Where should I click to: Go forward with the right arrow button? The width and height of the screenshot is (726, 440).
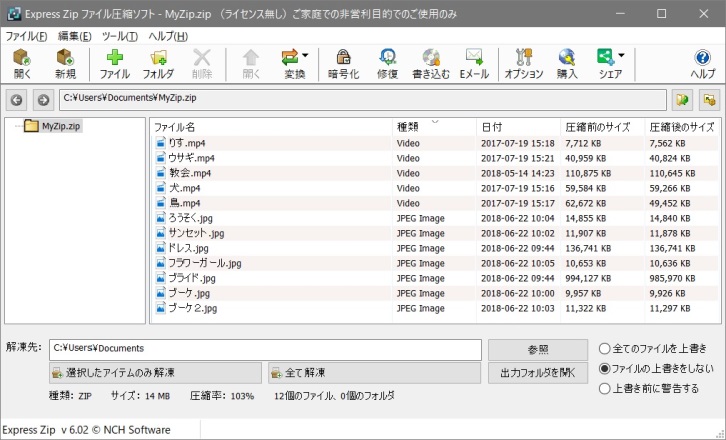tap(44, 100)
